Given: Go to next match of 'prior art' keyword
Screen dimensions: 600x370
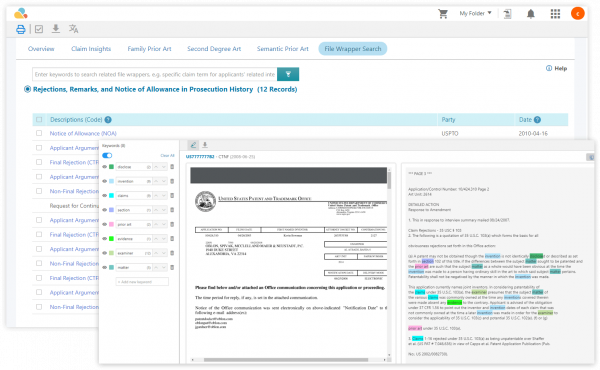Looking at the screenshot, I should coord(164,224).
